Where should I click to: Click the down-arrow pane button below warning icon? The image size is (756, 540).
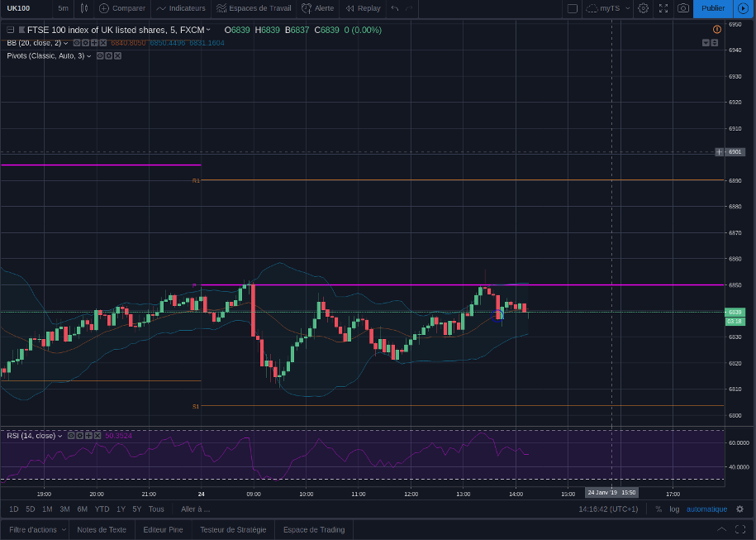pos(706,43)
